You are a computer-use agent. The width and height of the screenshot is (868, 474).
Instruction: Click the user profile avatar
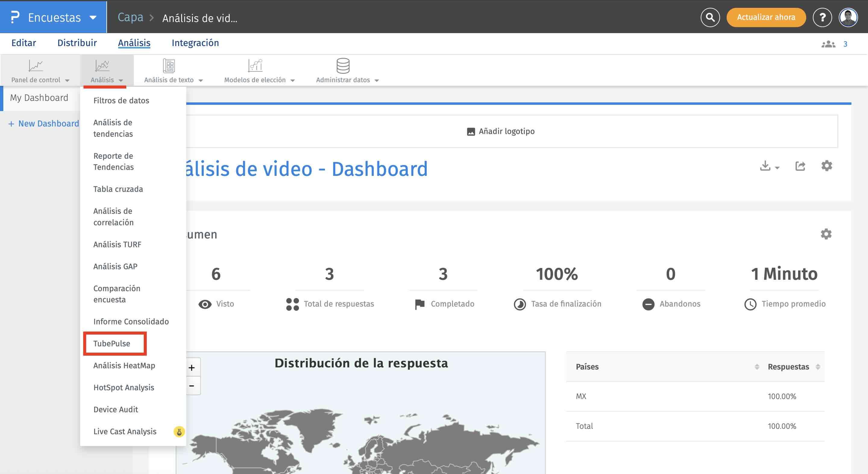(848, 17)
